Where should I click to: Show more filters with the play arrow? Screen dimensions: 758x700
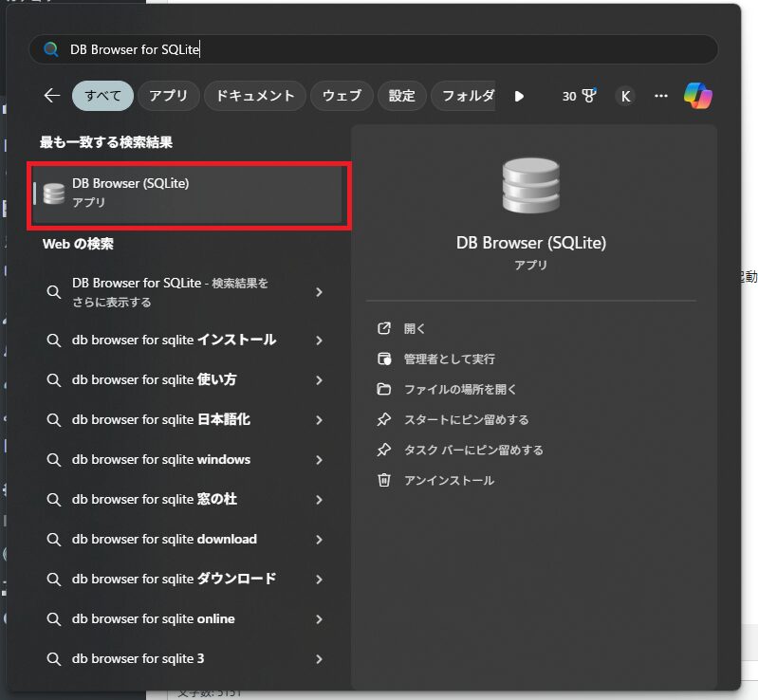519,96
